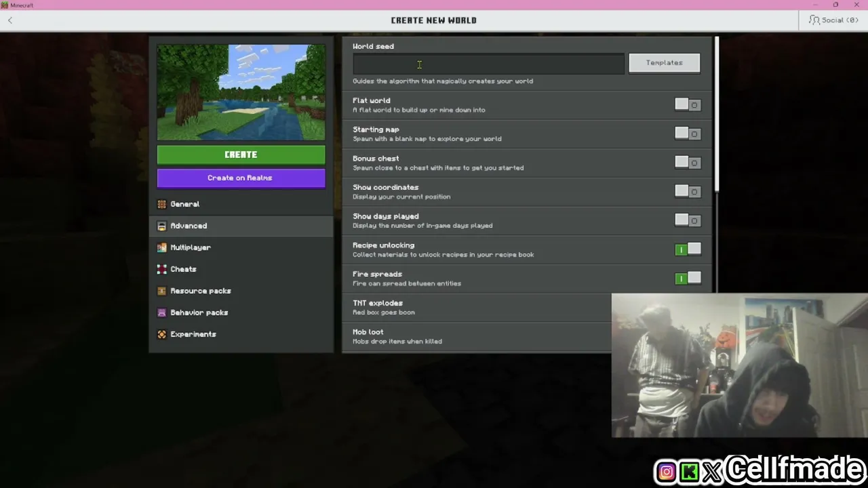Viewport: 868px width, 488px height.
Task: Click the Experiments icon in sidebar
Action: click(161, 334)
